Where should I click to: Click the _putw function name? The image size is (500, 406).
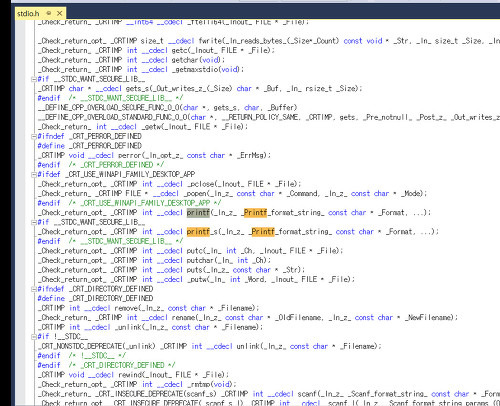point(196,279)
